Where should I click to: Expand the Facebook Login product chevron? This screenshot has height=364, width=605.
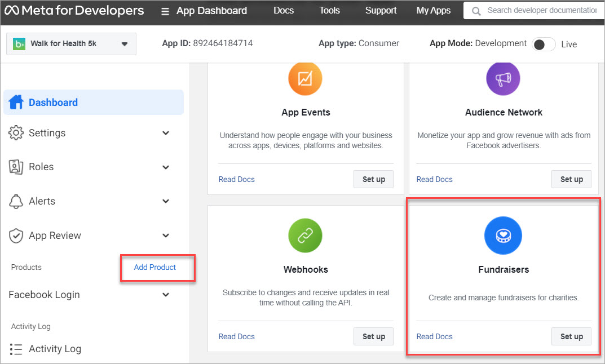[x=166, y=295]
